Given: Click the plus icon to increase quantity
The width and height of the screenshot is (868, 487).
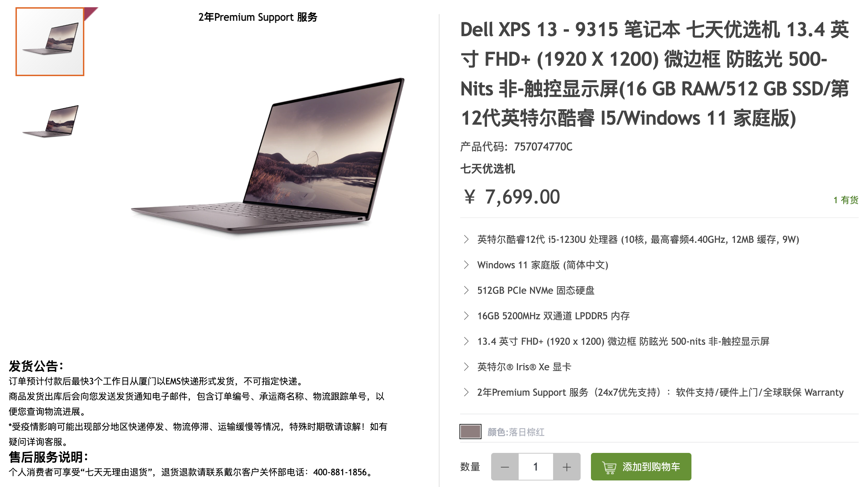Looking at the screenshot, I should [567, 467].
